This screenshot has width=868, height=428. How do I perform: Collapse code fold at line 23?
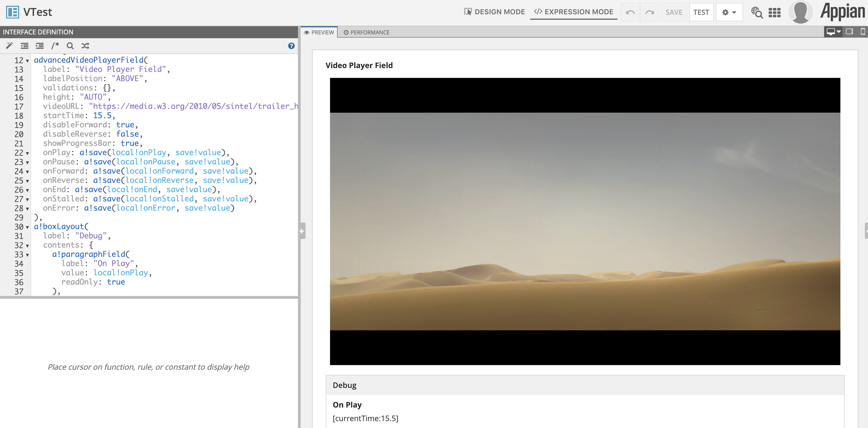click(27, 163)
